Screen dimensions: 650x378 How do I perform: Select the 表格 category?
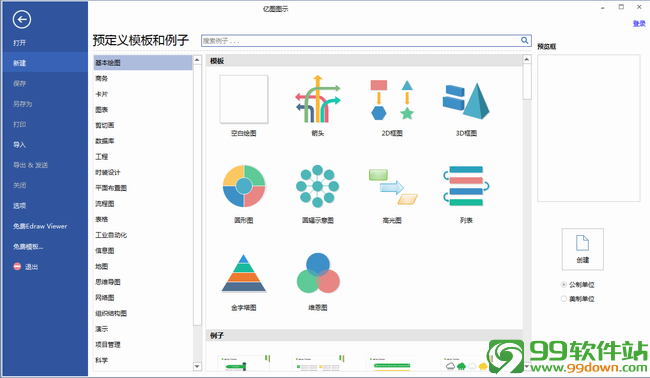(102, 219)
